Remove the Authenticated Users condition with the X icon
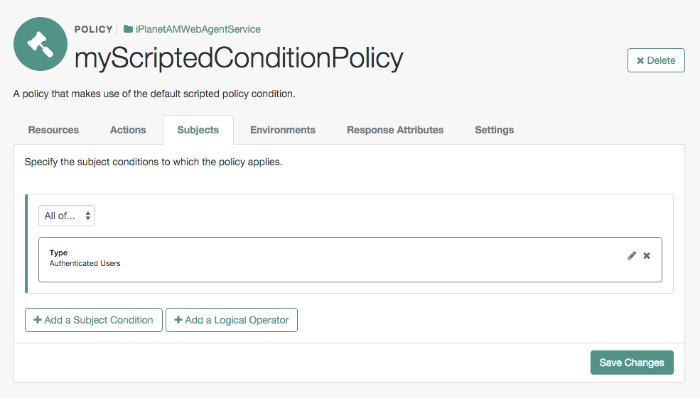The height and width of the screenshot is (398, 700). pyautogui.click(x=646, y=256)
